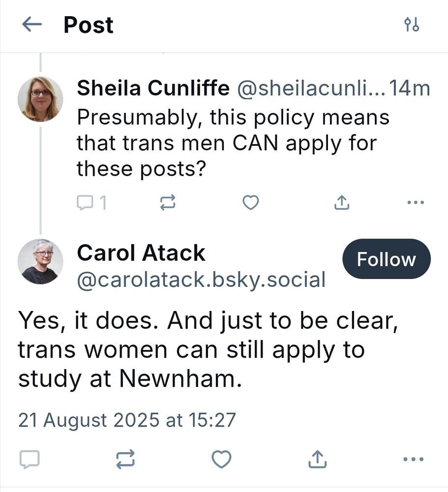Select the Post header title
Viewport: 448px width, 492px height.
pos(89,25)
